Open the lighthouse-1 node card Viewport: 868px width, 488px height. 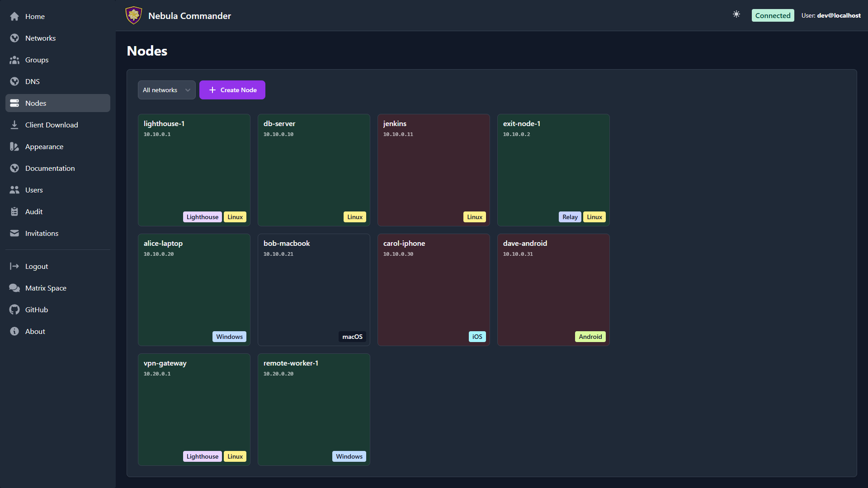tap(194, 170)
